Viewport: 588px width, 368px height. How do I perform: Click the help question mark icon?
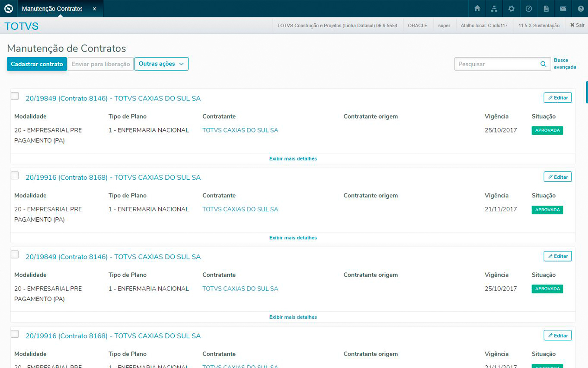click(580, 9)
